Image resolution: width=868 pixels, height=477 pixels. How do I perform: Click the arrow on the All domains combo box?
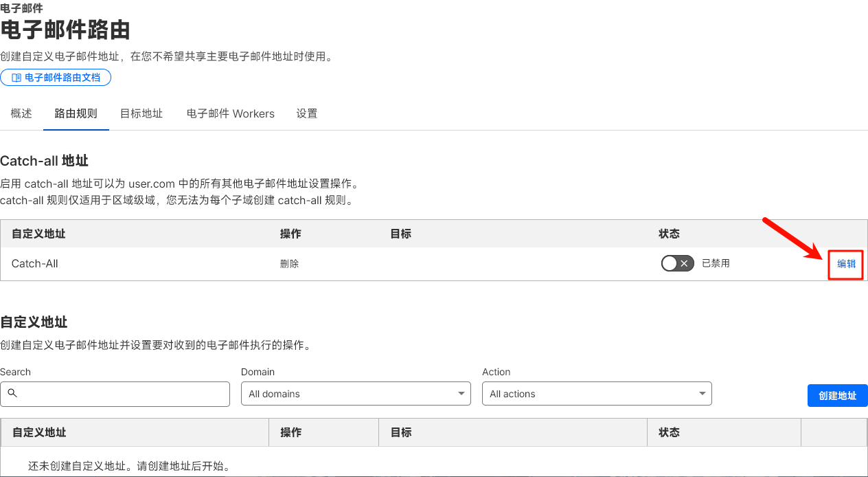(461, 394)
